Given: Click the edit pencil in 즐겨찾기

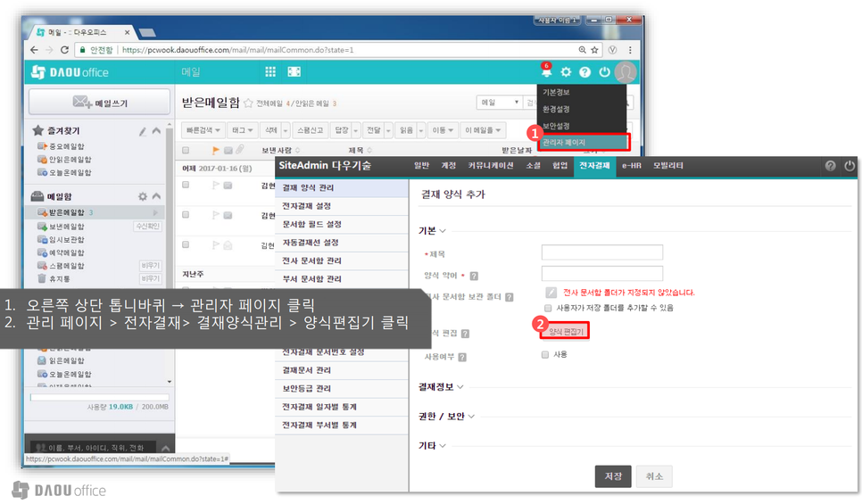Looking at the screenshot, I should click(143, 131).
